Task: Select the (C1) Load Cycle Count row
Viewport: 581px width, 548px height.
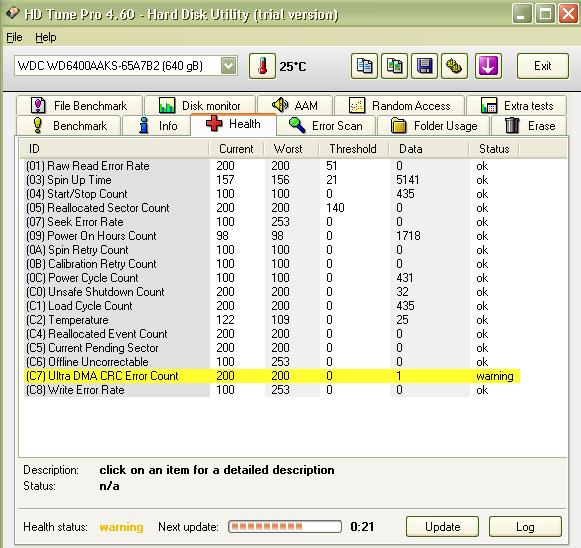Action: tap(272, 306)
